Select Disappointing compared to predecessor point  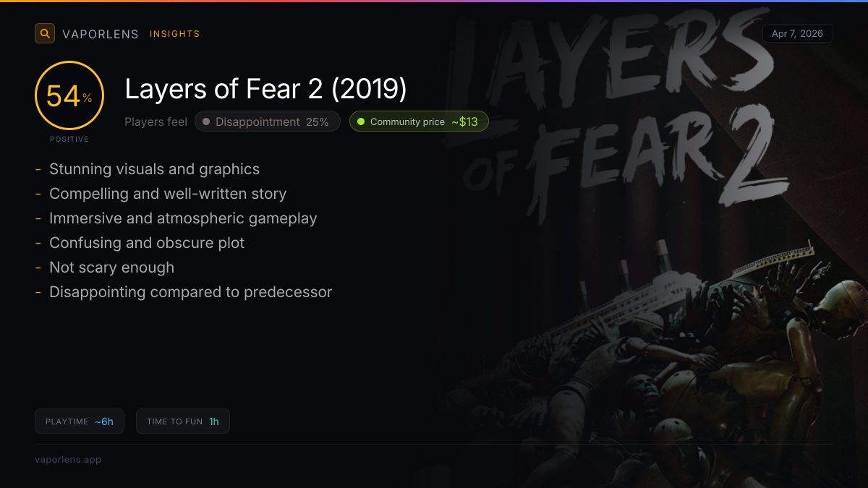[190, 292]
